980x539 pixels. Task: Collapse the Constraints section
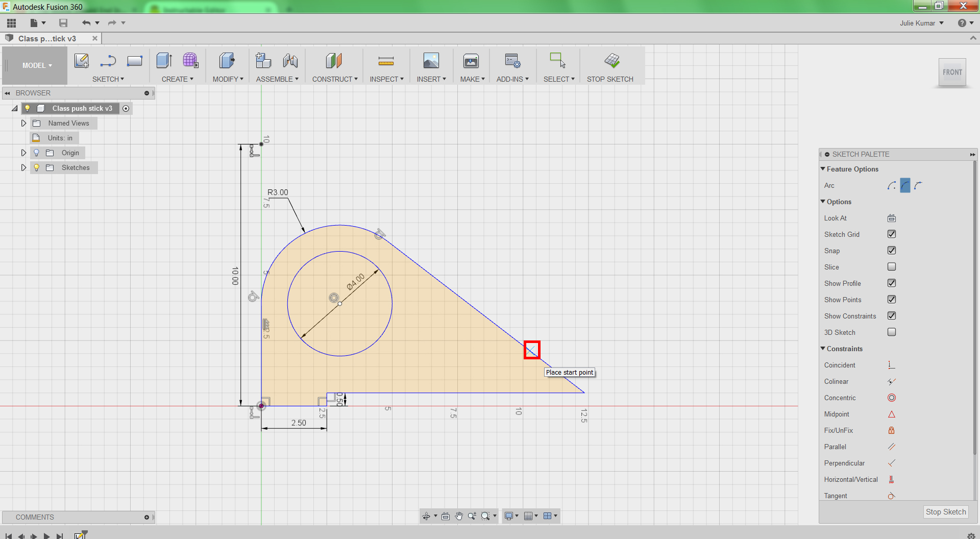pyautogui.click(x=823, y=349)
